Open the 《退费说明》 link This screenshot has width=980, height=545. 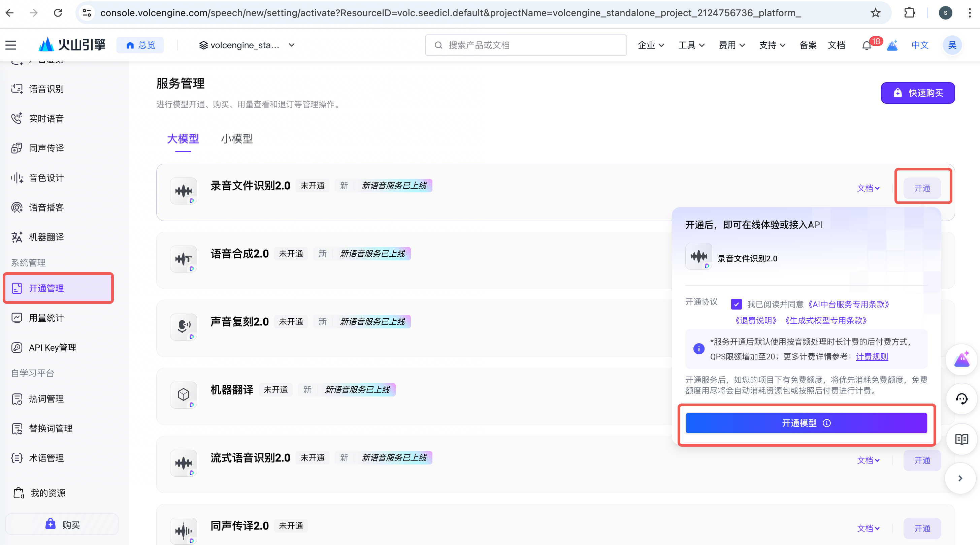point(756,321)
